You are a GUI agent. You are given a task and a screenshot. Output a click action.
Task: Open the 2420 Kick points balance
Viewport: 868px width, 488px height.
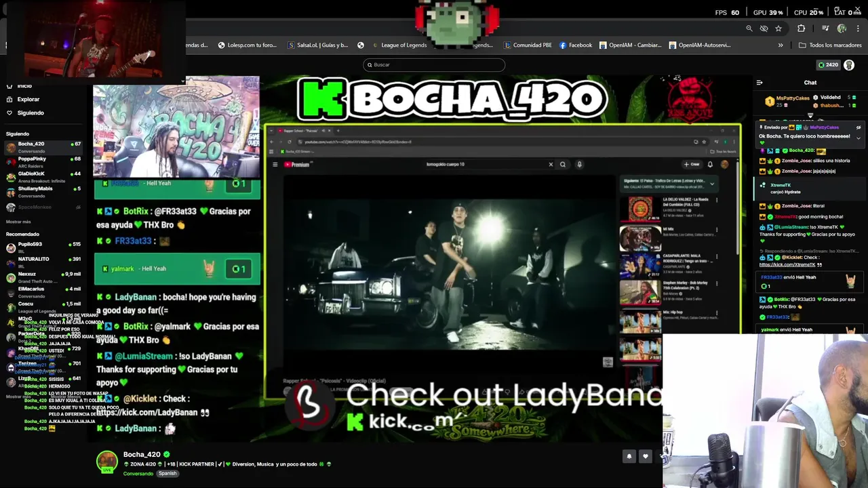pos(828,65)
